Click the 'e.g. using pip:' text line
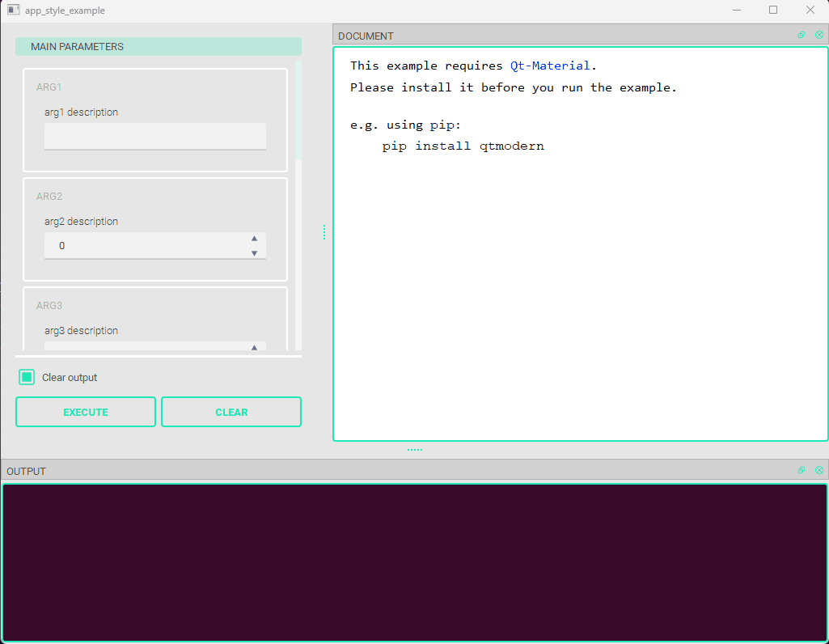Viewport: 829px width, 644px height. point(405,125)
